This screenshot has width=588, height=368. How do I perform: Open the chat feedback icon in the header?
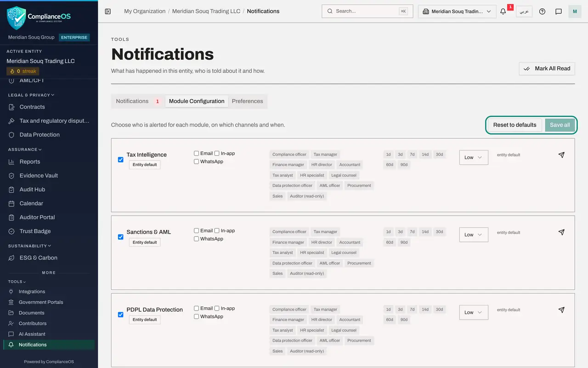coord(559,11)
